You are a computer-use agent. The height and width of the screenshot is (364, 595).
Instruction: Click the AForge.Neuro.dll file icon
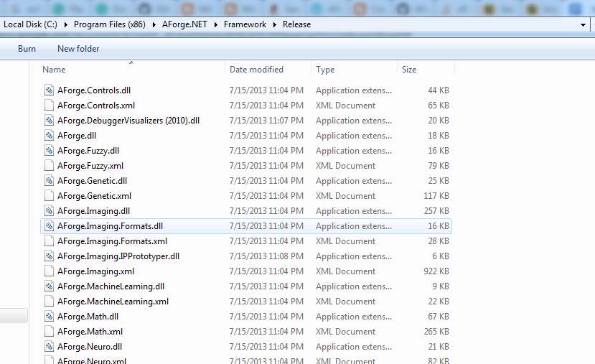pyautogui.click(x=49, y=347)
